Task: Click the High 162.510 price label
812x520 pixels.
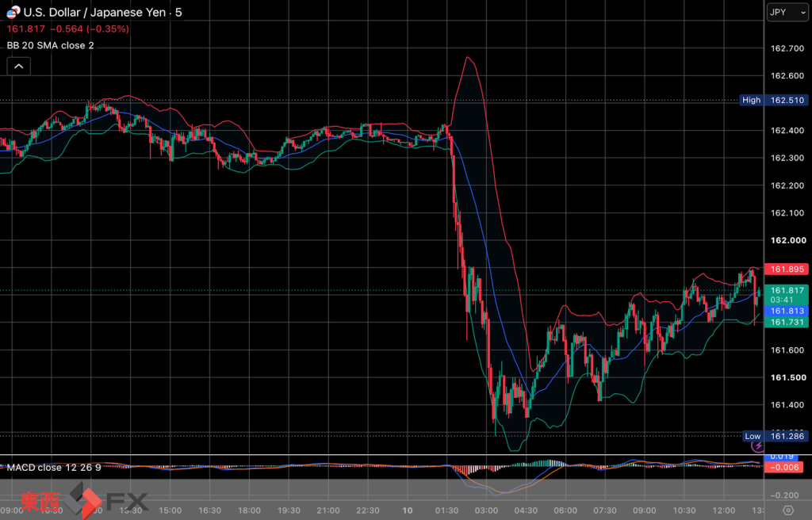Action: (x=774, y=101)
